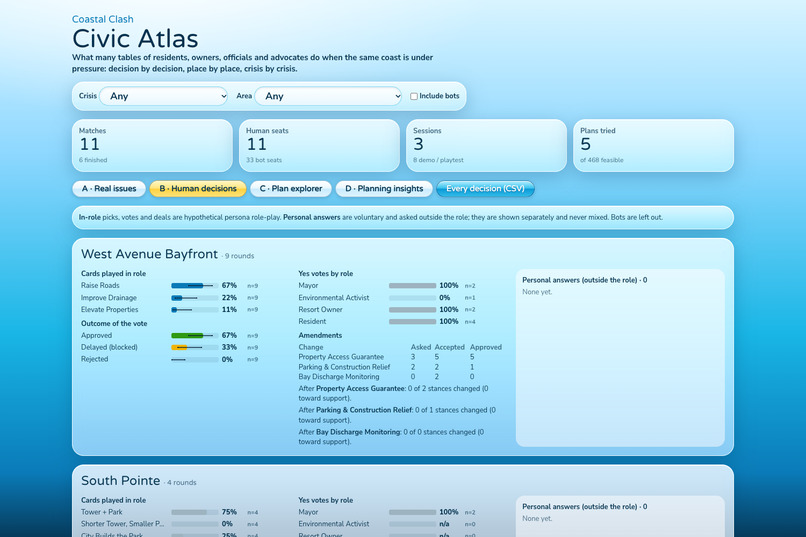Open the Area dropdown
Viewport: 806px width, 537px height.
328,96
